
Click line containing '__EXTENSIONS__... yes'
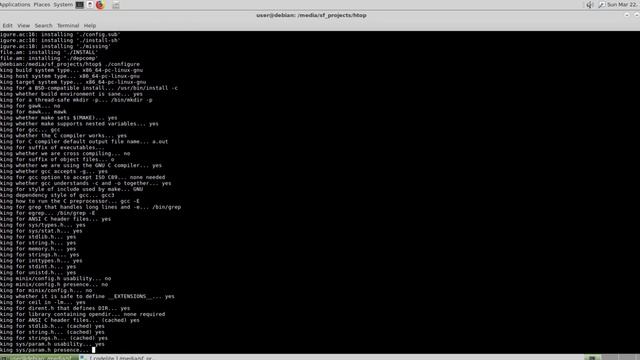[x=87, y=296]
